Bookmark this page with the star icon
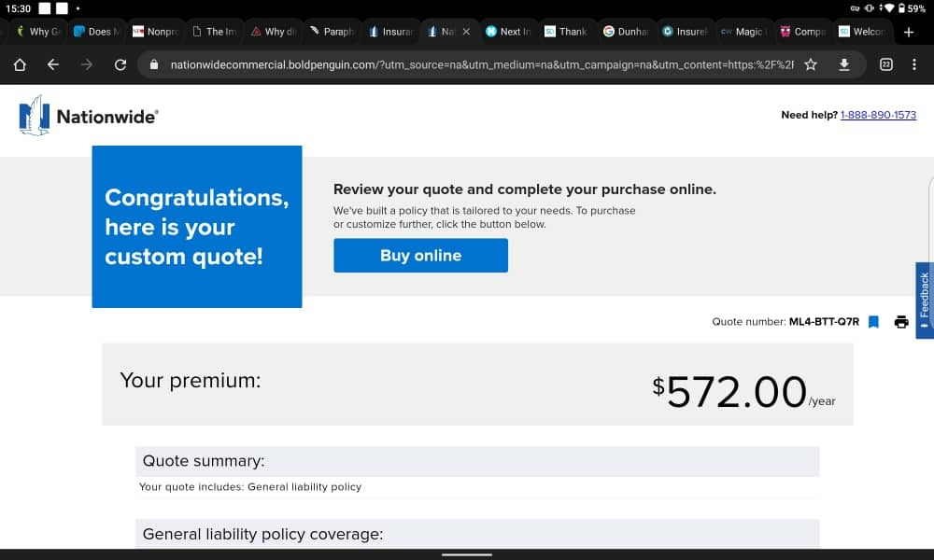The image size is (934, 560). pyautogui.click(x=811, y=64)
